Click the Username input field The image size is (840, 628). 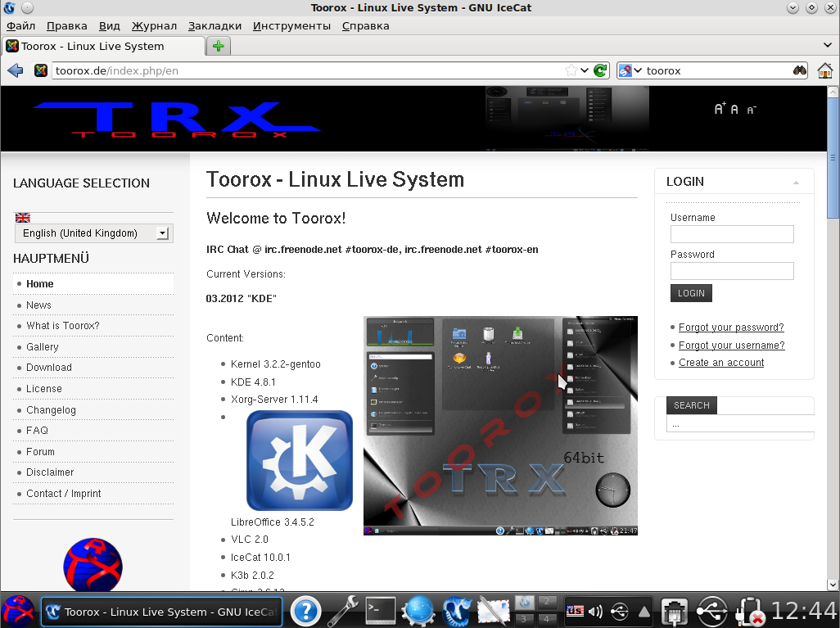click(x=732, y=234)
